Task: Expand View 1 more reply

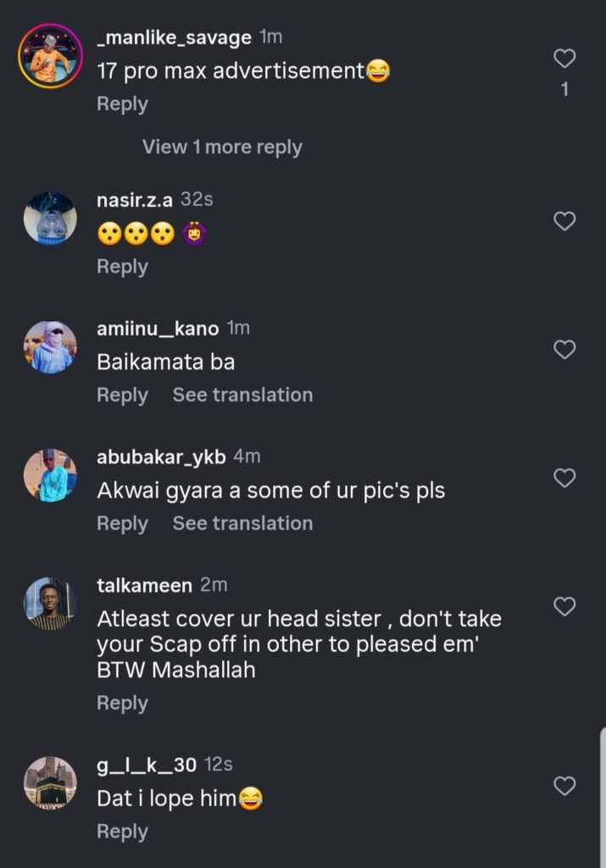Action: [222, 147]
